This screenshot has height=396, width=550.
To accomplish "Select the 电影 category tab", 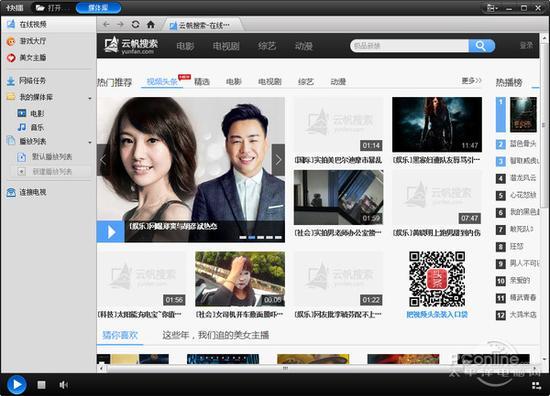I will point(234,82).
